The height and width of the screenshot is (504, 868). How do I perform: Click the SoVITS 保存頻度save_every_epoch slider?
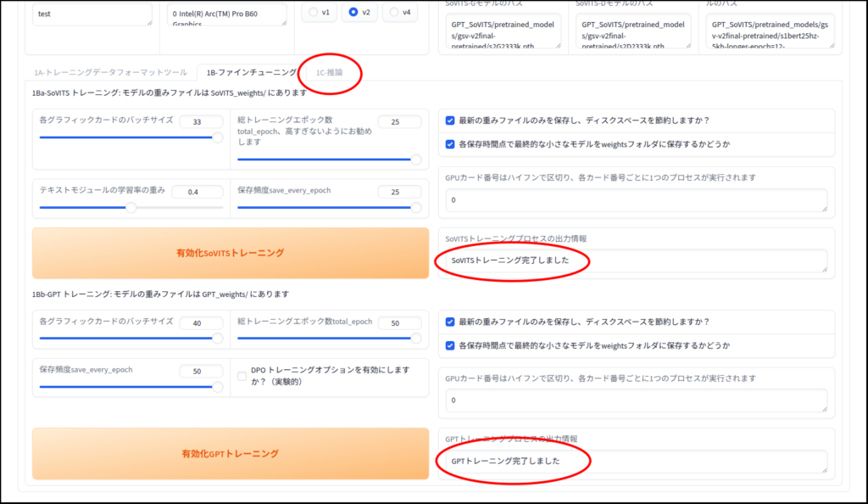(326, 207)
